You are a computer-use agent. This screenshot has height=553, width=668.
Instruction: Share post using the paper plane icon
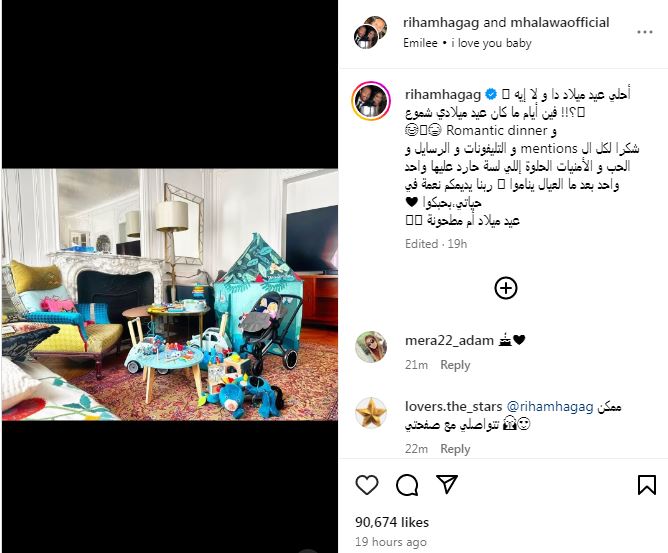[446, 484]
